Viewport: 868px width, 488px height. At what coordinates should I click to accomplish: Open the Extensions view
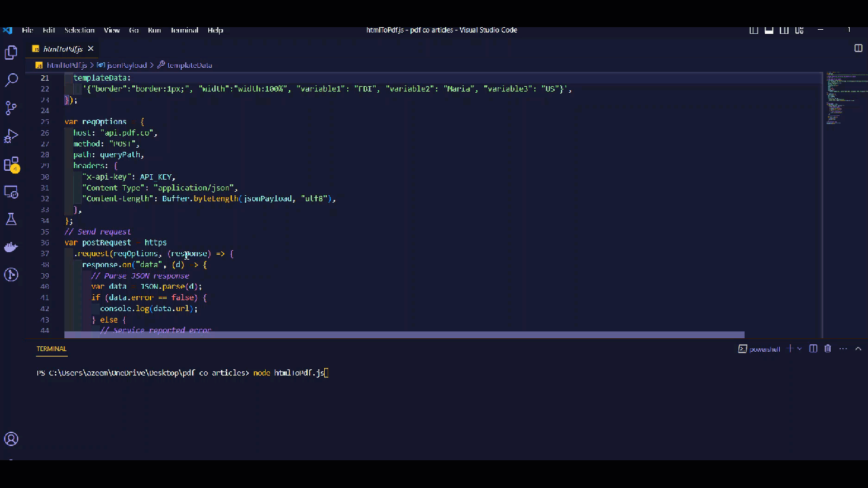pos(11,164)
